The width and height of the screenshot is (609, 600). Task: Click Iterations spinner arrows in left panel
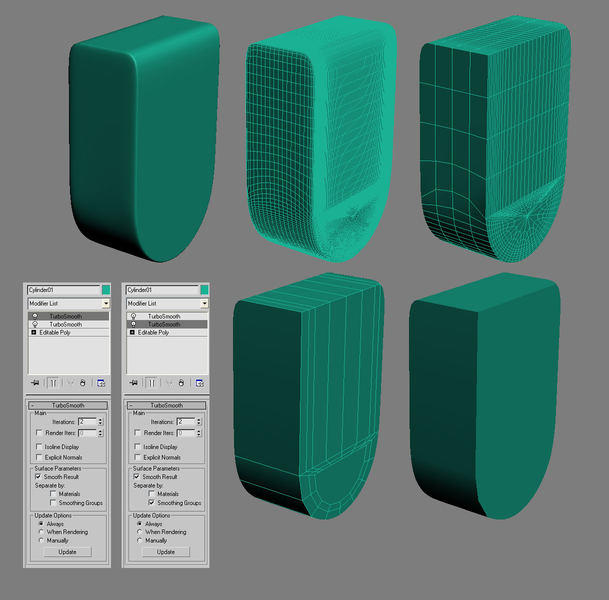click(x=100, y=421)
